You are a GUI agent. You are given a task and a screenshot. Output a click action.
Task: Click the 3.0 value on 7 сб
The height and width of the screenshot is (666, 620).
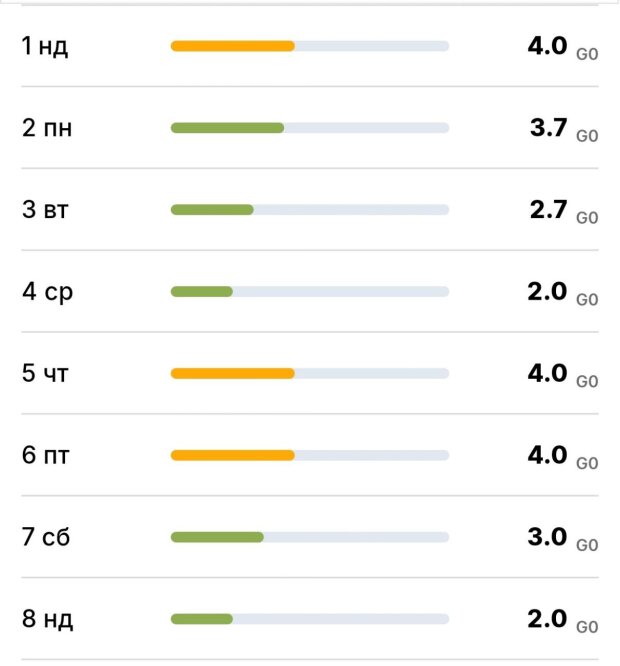point(547,537)
